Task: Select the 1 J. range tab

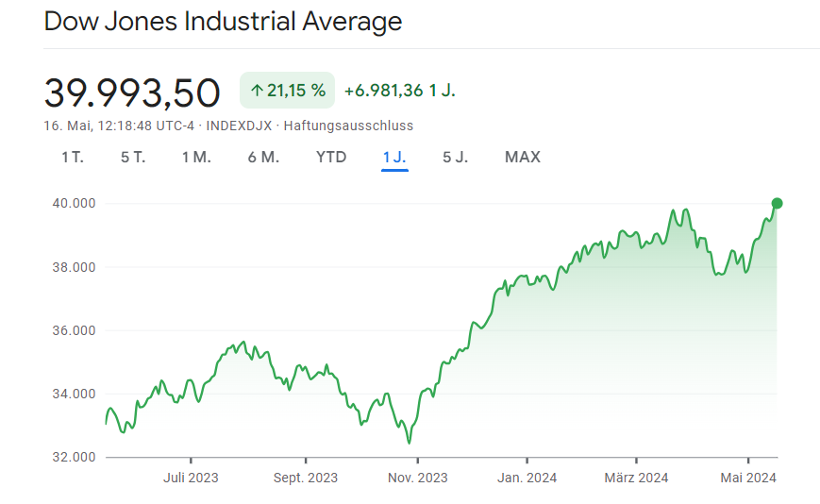Action: click(x=394, y=157)
